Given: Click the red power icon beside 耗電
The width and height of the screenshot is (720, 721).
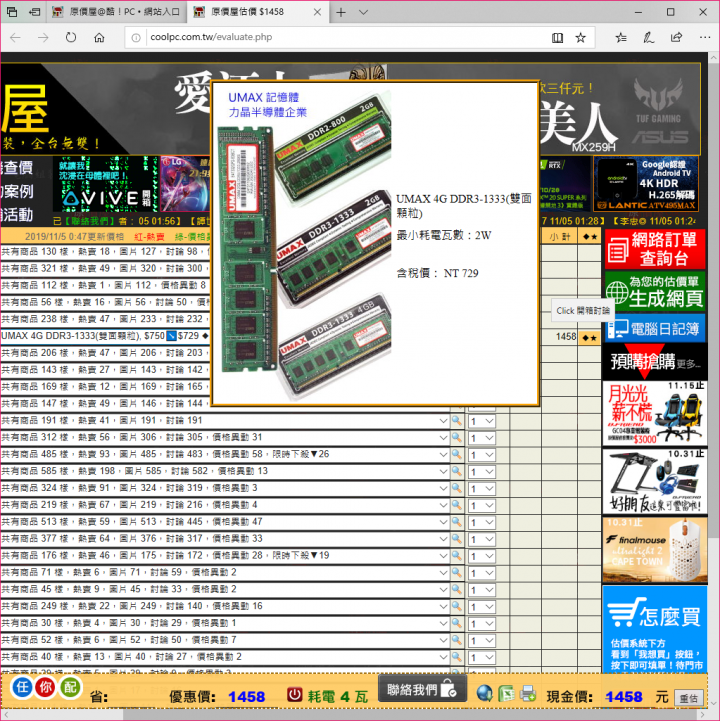Looking at the screenshot, I should click(x=294, y=694).
